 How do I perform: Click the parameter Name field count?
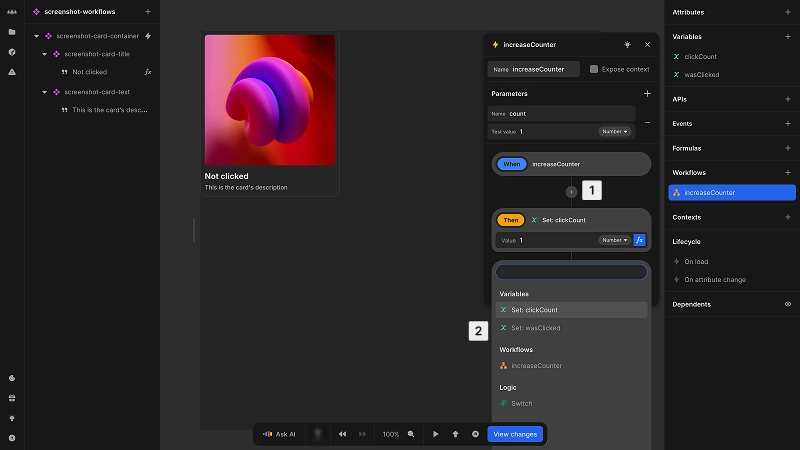tap(561, 113)
